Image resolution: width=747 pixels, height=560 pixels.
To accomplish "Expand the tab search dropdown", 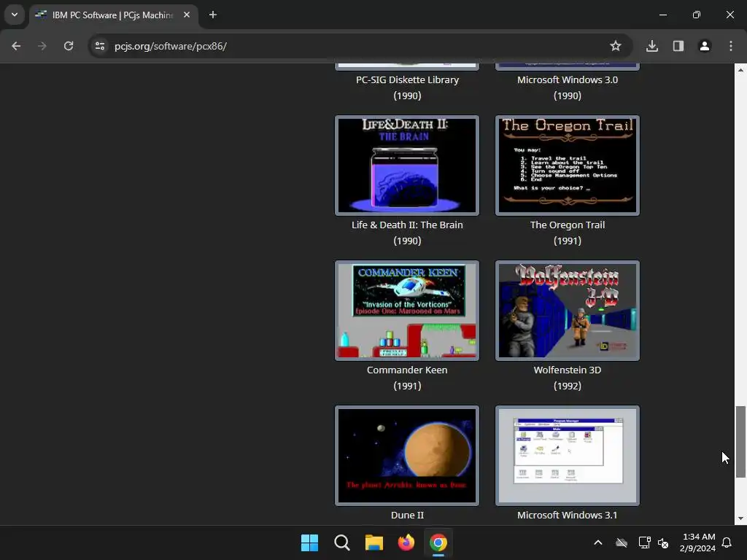I will tap(15, 15).
